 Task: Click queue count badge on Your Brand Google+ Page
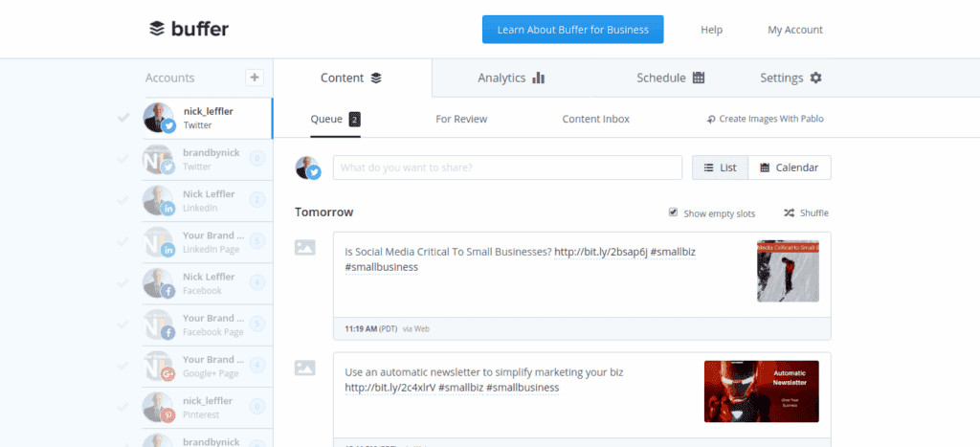[257, 365]
